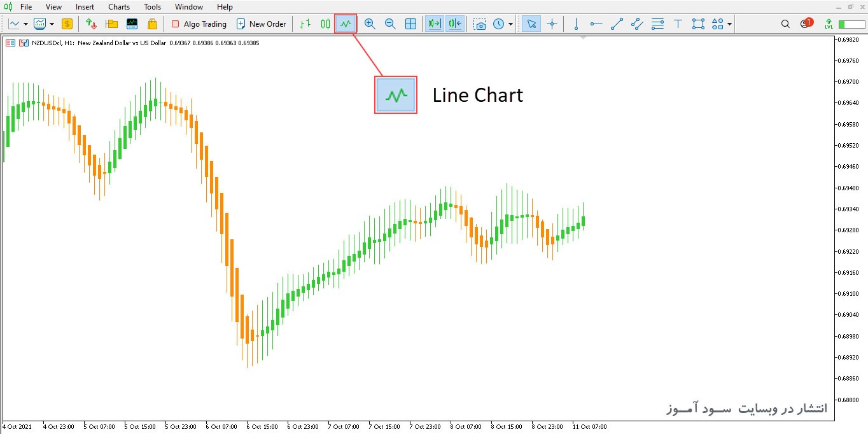Draw a trendline with the trendline tool

pos(617,24)
